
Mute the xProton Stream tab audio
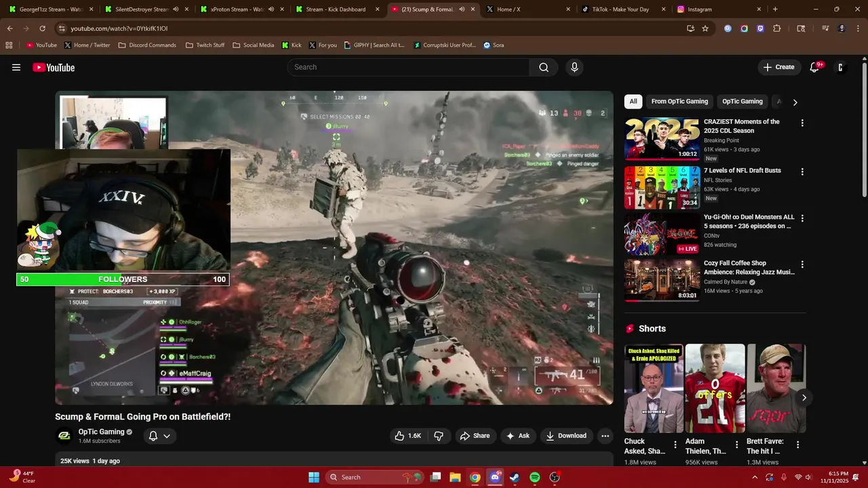click(x=271, y=9)
